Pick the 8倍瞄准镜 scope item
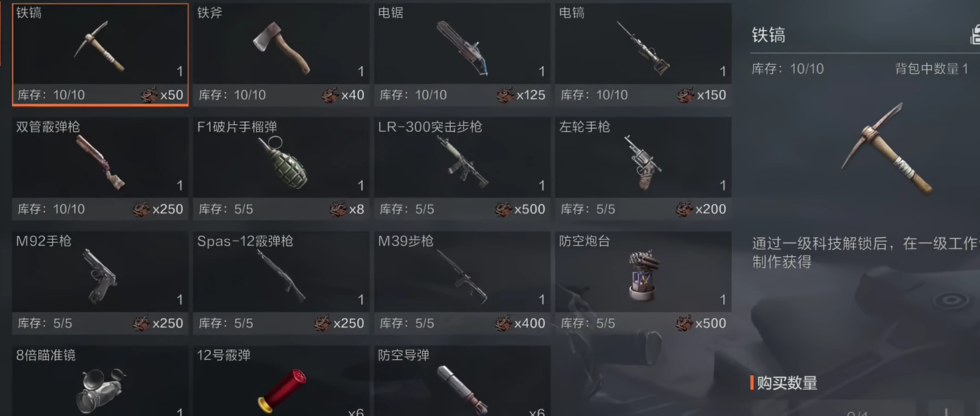 click(x=100, y=381)
